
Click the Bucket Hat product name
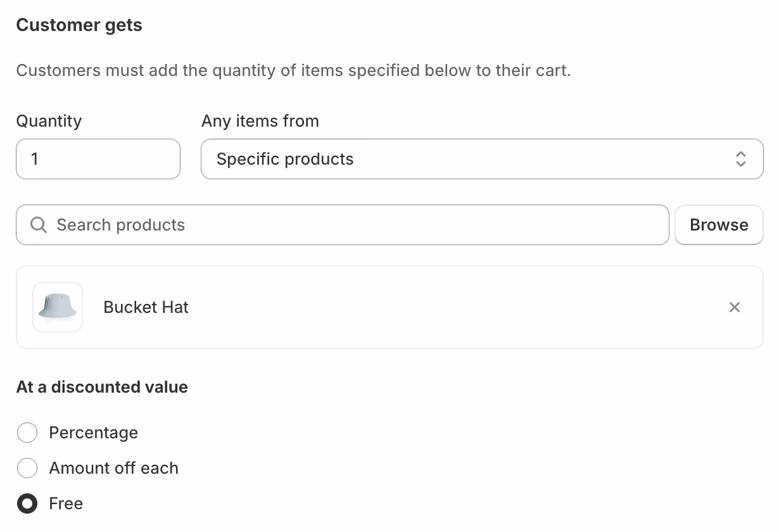[146, 307]
